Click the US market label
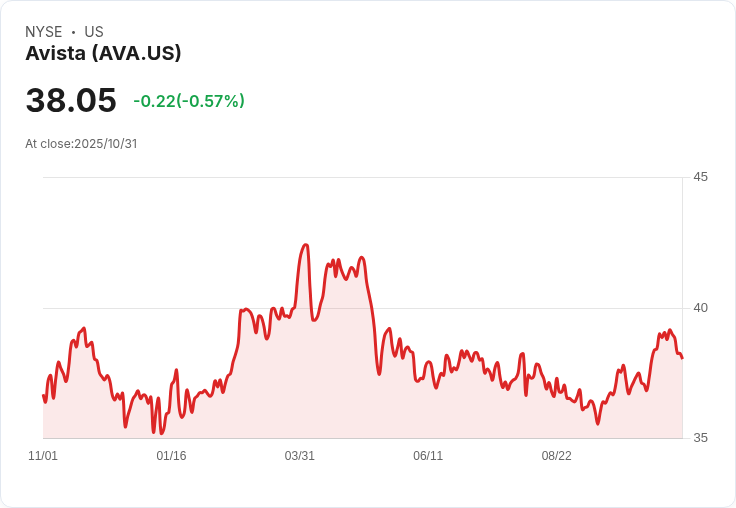This screenshot has height=508, width=736. coord(94,32)
